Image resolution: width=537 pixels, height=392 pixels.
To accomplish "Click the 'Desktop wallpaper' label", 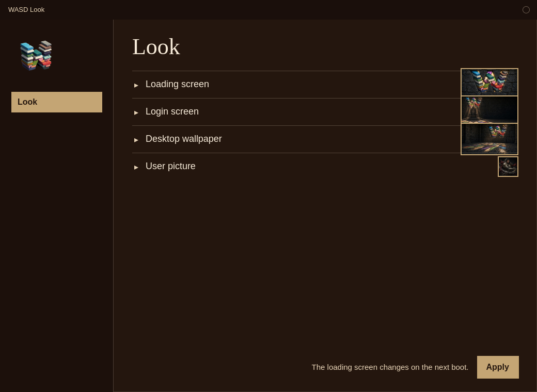I will tap(184, 139).
